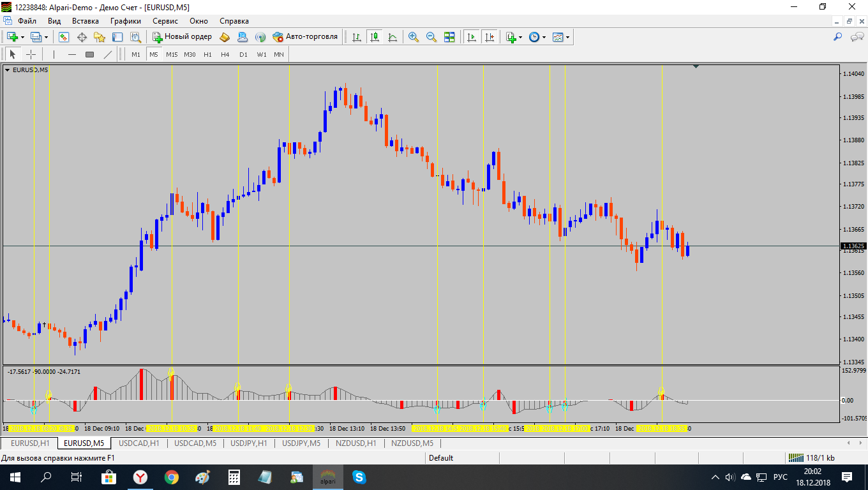Select the Crosshair cursor tool
868x490 pixels.
pos(31,54)
